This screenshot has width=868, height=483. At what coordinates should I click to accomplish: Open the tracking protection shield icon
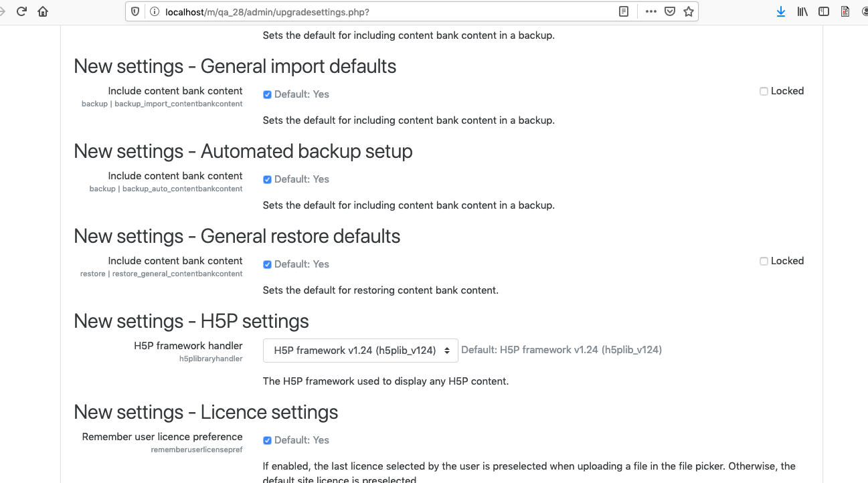click(136, 11)
